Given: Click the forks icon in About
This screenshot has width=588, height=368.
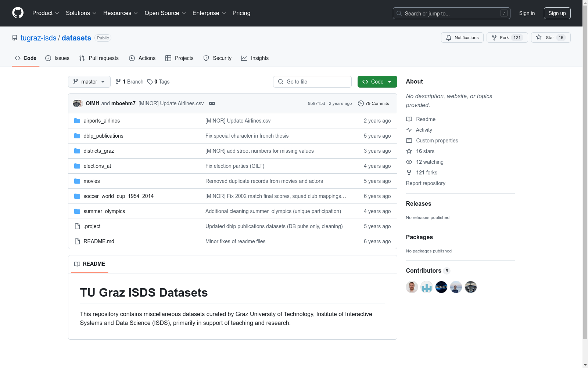Looking at the screenshot, I should [409, 173].
